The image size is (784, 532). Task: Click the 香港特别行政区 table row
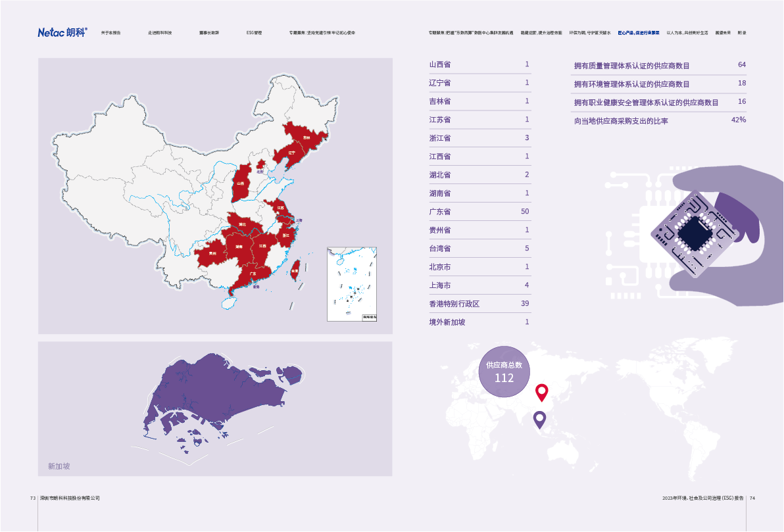point(479,304)
